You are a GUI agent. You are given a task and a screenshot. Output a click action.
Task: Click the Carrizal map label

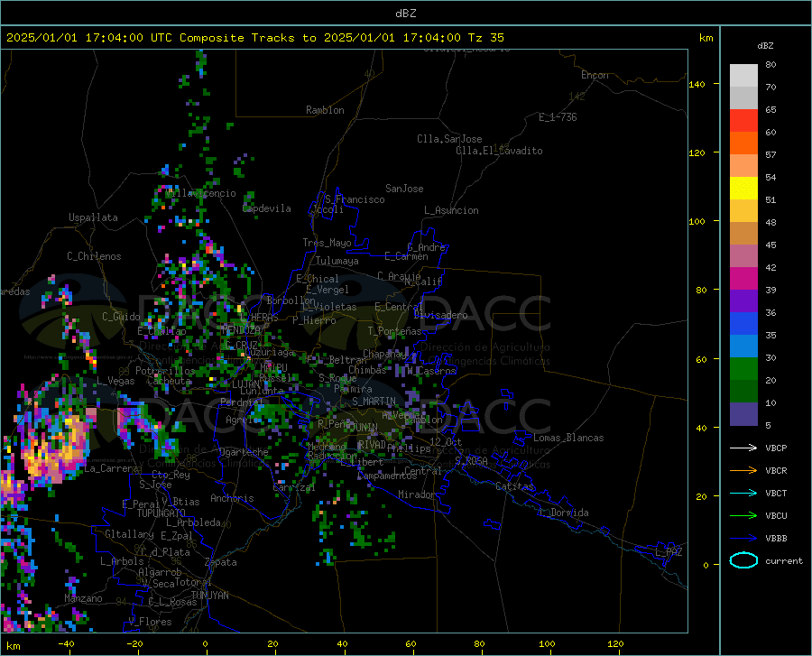tap(294, 487)
